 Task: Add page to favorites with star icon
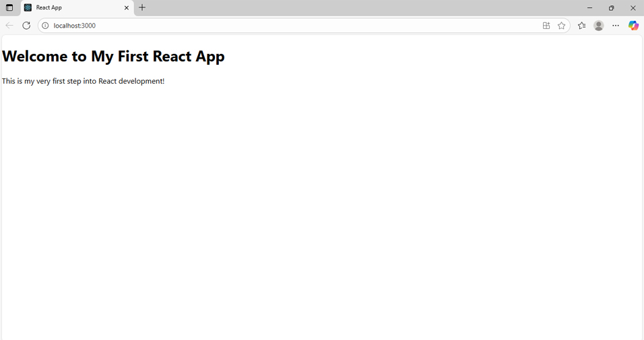[x=561, y=26]
